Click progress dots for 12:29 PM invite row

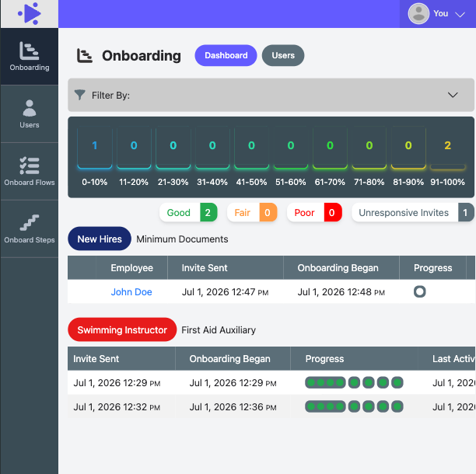pyautogui.click(x=354, y=382)
